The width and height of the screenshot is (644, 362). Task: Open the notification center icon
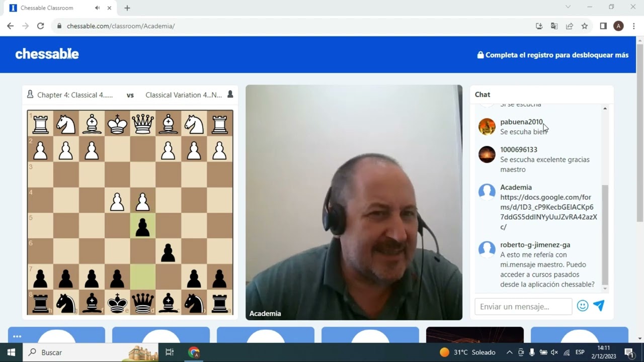click(x=628, y=352)
